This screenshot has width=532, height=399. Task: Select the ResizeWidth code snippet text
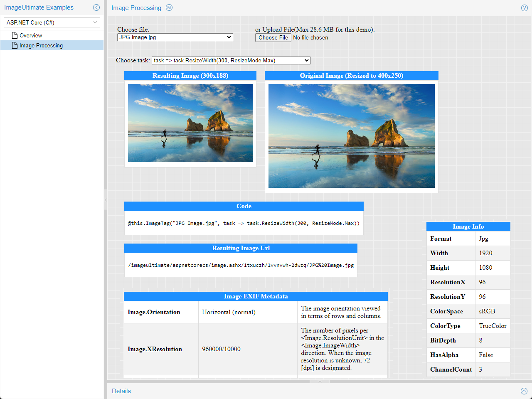pyautogui.click(x=244, y=223)
